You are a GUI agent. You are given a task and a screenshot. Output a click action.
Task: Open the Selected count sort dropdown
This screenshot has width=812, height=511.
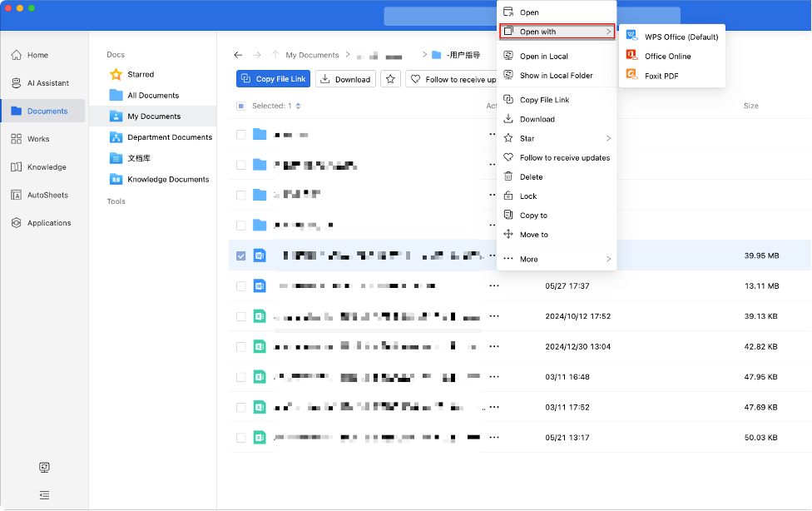(x=299, y=106)
